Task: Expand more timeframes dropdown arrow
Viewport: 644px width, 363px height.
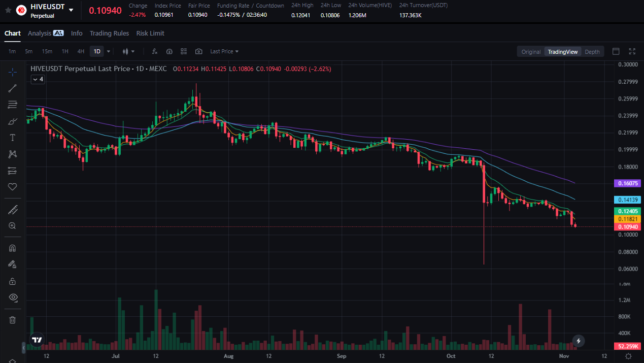Action: point(108,51)
